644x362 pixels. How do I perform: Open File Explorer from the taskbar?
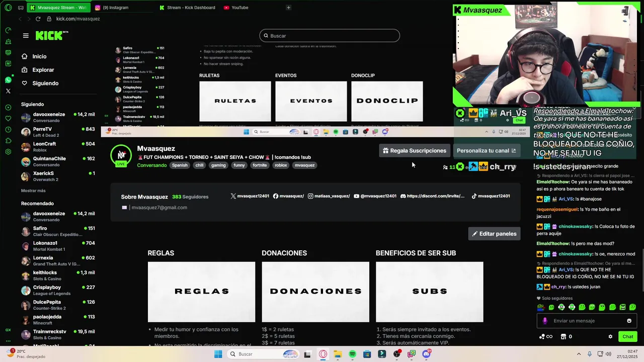(x=338, y=354)
